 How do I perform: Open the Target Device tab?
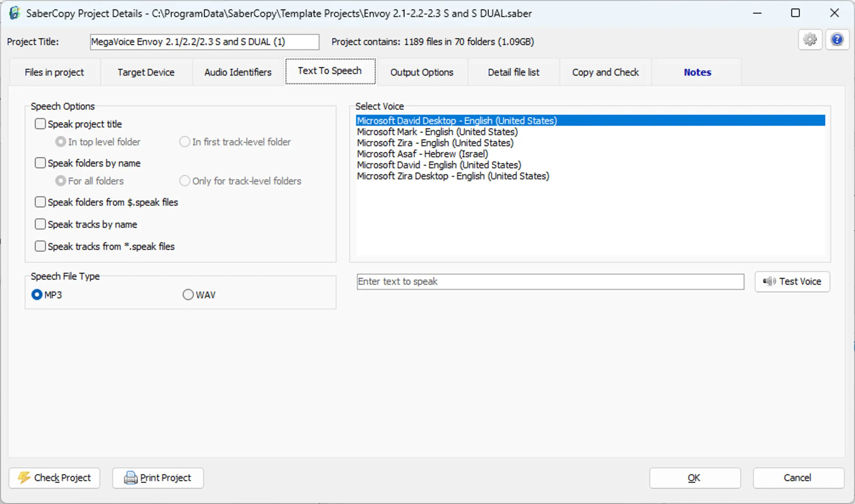point(146,72)
